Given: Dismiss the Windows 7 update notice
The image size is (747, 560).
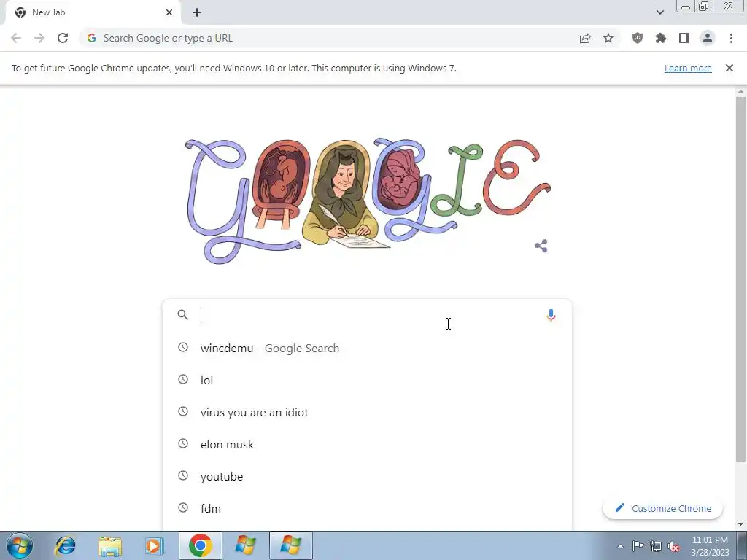Looking at the screenshot, I should click(x=729, y=68).
